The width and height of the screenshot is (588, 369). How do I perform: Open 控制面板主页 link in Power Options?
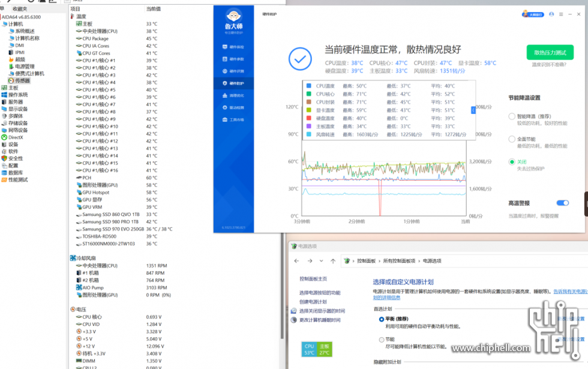pyautogui.click(x=313, y=279)
